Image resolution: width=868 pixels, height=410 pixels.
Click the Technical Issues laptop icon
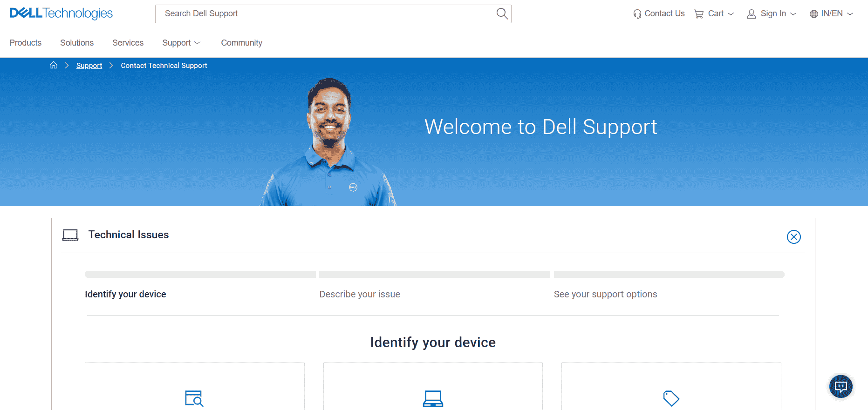pyautogui.click(x=70, y=235)
